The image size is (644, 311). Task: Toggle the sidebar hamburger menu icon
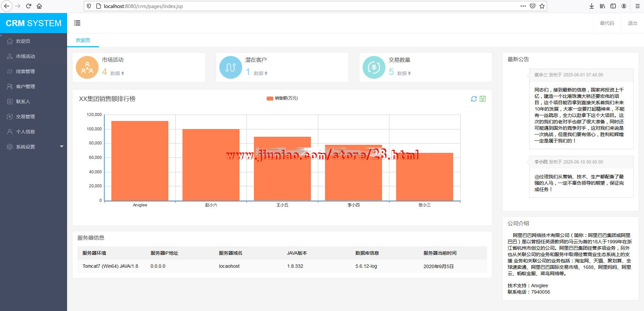click(77, 23)
